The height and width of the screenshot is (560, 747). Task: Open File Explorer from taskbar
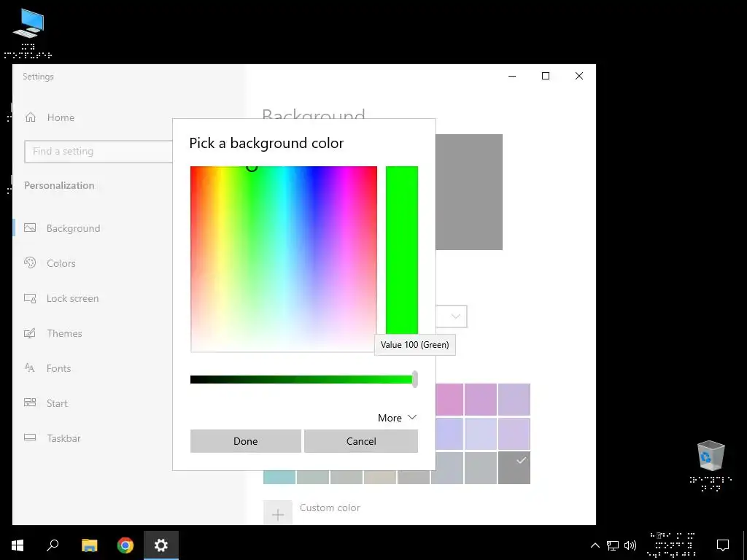pyautogui.click(x=89, y=545)
